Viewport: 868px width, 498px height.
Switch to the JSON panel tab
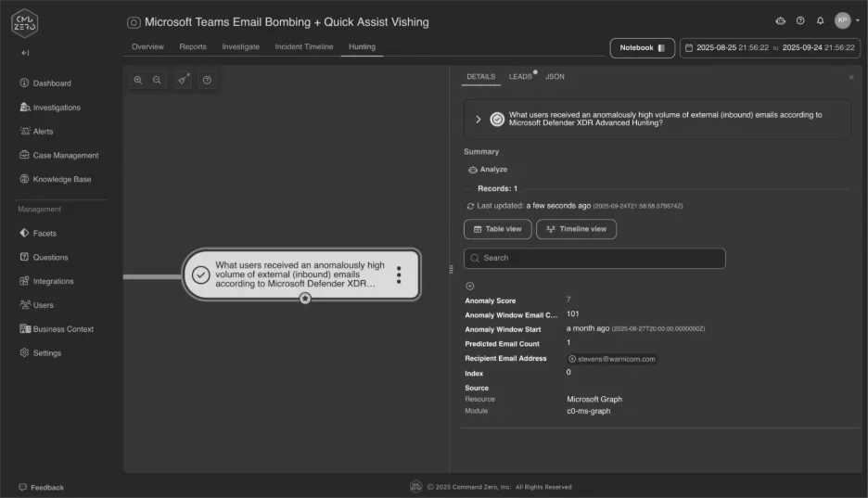(x=555, y=77)
